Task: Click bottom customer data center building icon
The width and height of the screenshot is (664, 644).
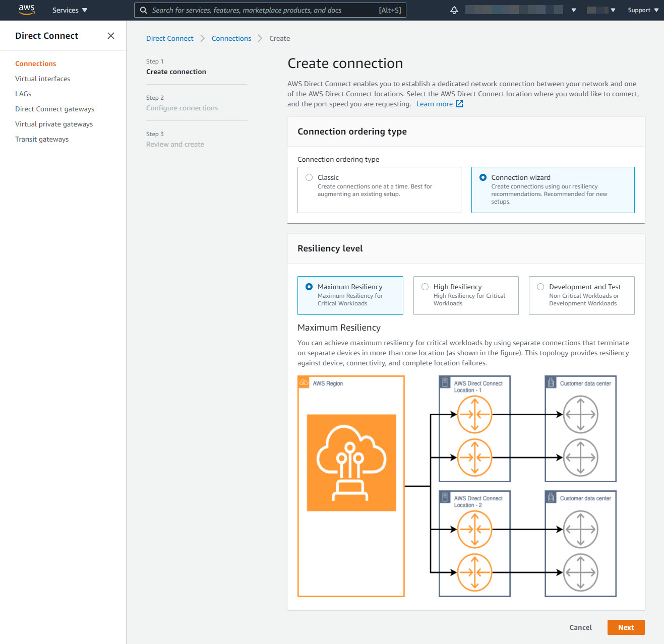Action: point(551,498)
